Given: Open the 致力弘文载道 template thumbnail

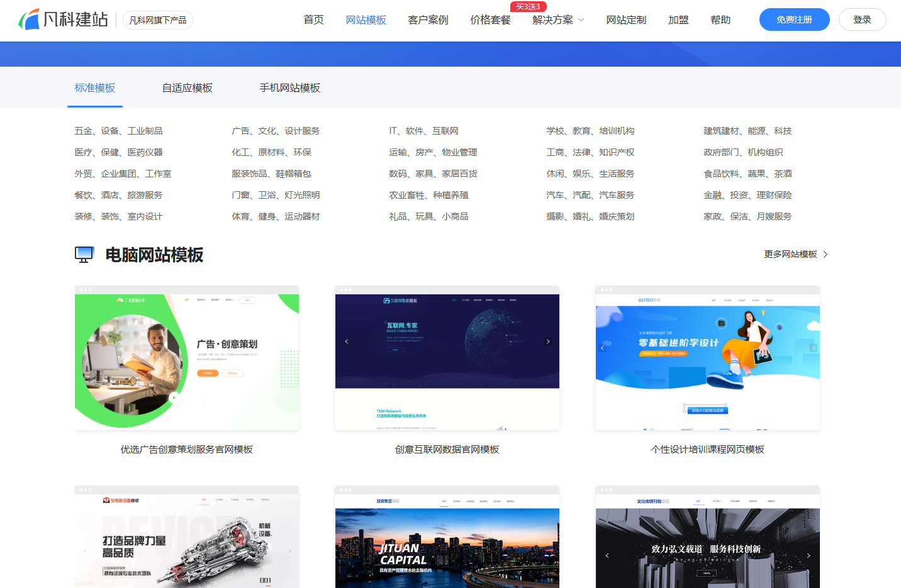Looking at the screenshot, I should point(708,537).
